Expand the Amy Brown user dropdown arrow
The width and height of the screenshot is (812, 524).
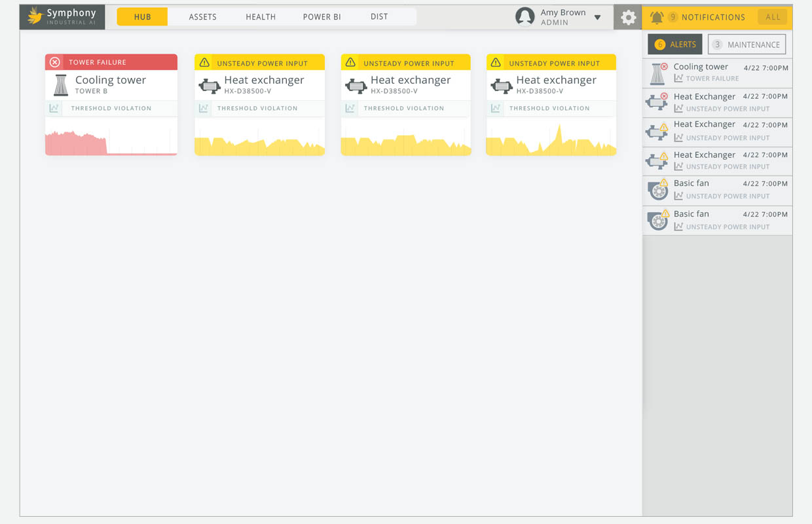[597, 18]
